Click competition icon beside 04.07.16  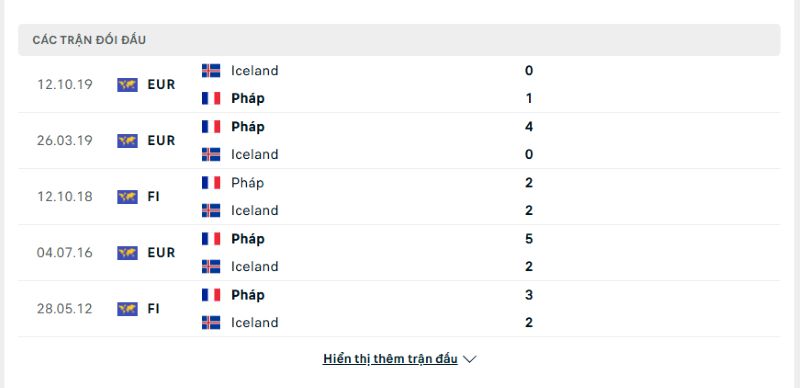pos(127,253)
